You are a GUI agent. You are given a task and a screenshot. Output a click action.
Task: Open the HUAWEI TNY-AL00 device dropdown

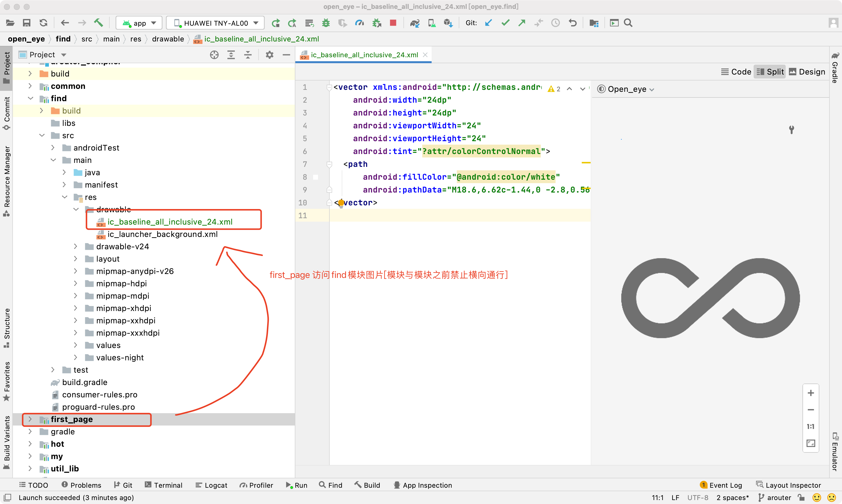216,23
